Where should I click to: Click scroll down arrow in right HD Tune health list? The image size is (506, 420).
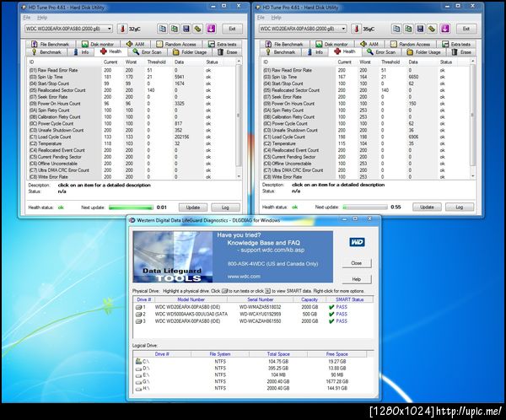click(x=473, y=176)
